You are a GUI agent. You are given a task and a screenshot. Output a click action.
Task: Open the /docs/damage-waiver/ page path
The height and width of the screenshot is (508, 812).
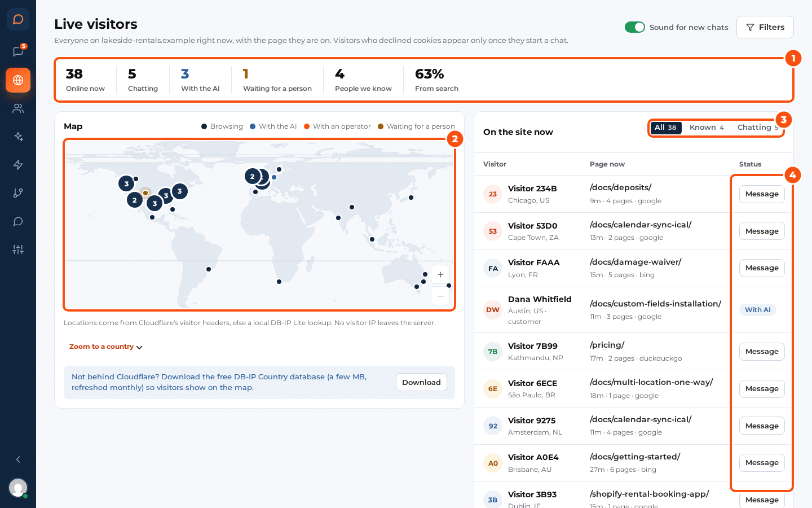[x=636, y=262]
